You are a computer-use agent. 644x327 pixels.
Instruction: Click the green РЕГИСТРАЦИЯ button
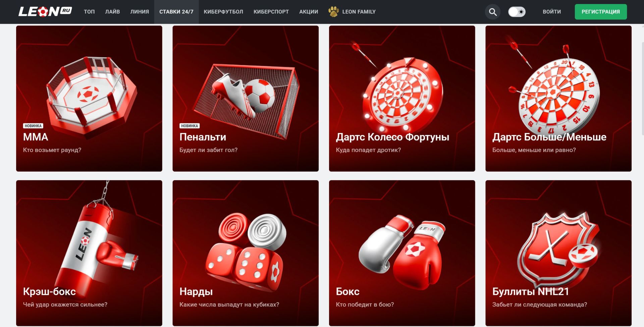(x=601, y=12)
